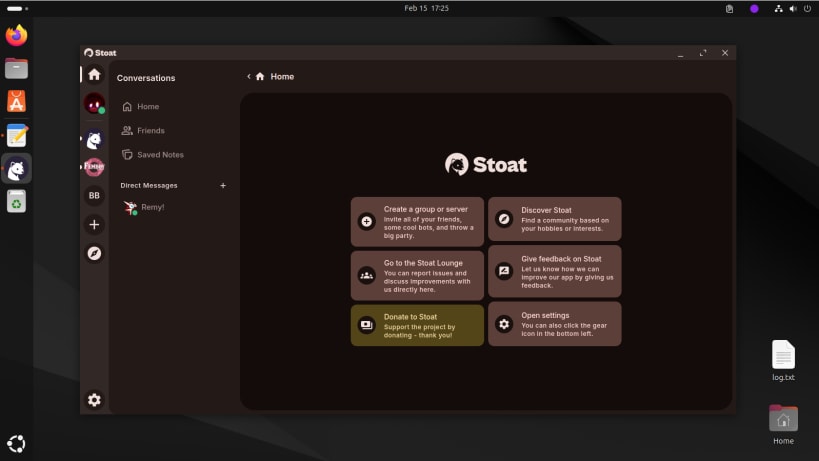Click the feedback icon on the Give feedback card

[x=504, y=271]
